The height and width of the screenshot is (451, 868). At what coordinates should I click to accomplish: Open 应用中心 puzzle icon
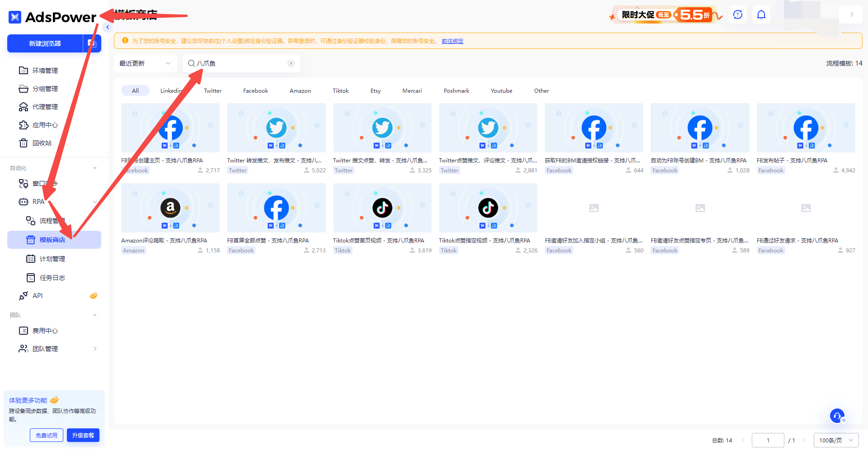click(24, 125)
